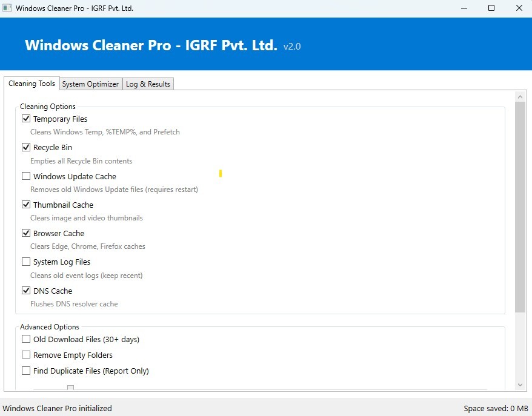Check the System Log Files option

(x=26, y=262)
